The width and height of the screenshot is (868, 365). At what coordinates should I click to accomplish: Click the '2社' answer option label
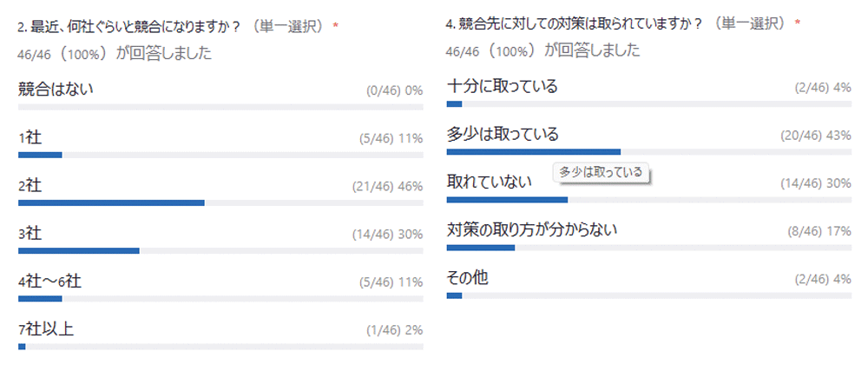[x=30, y=185]
